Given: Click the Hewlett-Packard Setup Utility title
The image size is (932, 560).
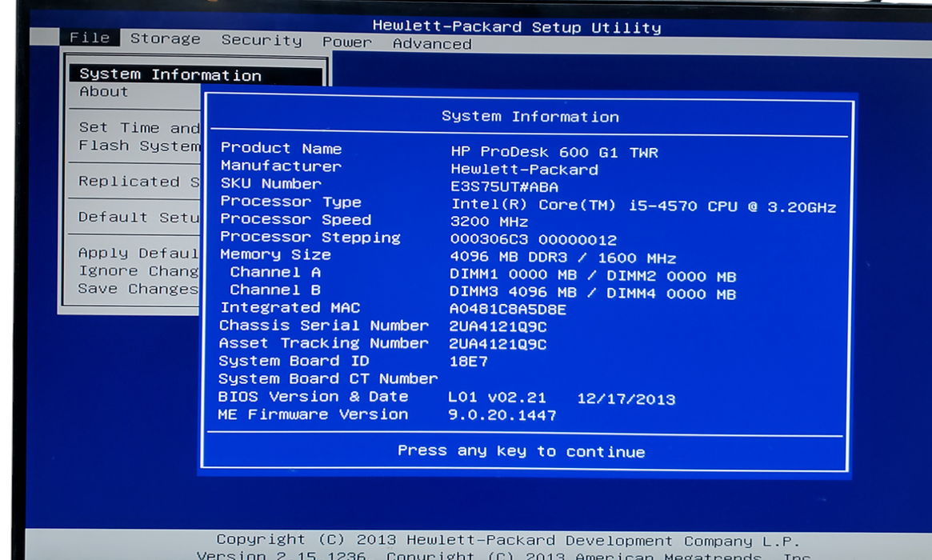Looking at the screenshot, I should 517,26.
